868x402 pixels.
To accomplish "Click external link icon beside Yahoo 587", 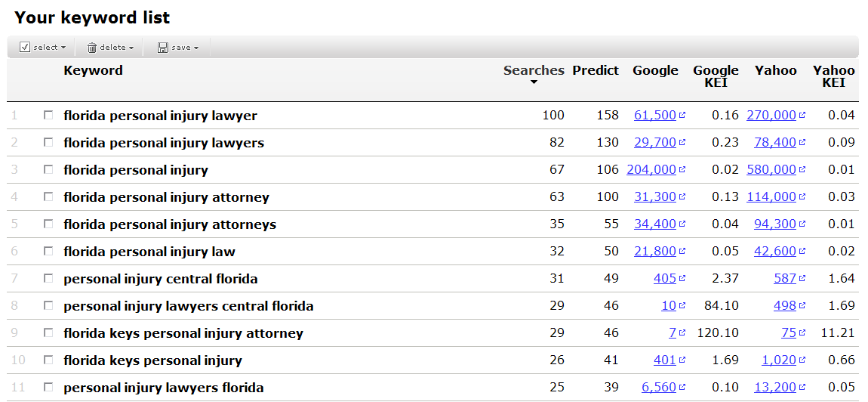I will coord(802,279).
